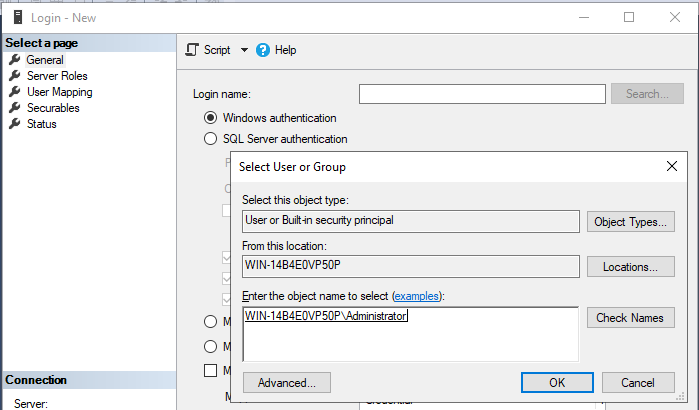Click into the Login name field

pyautogui.click(x=482, y=94)
